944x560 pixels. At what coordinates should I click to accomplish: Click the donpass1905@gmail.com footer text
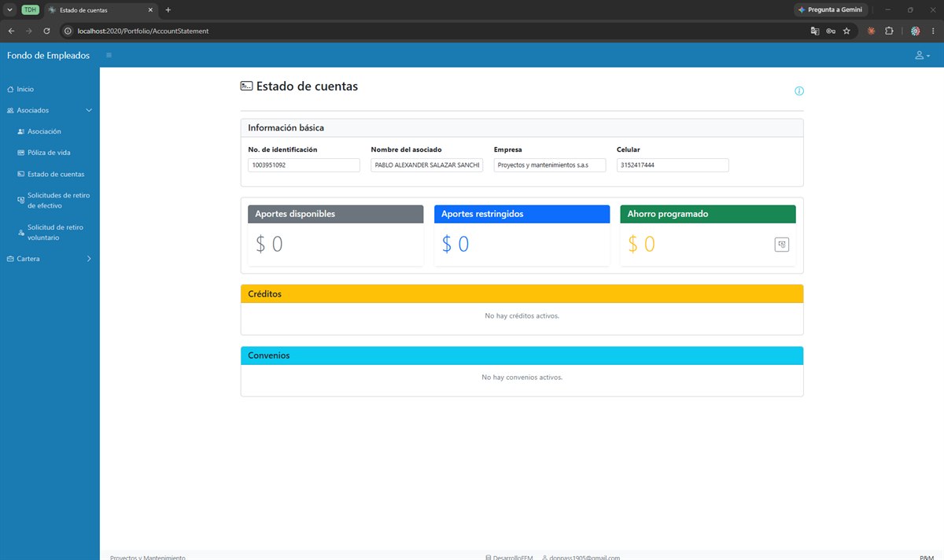(x=585, y=557)
